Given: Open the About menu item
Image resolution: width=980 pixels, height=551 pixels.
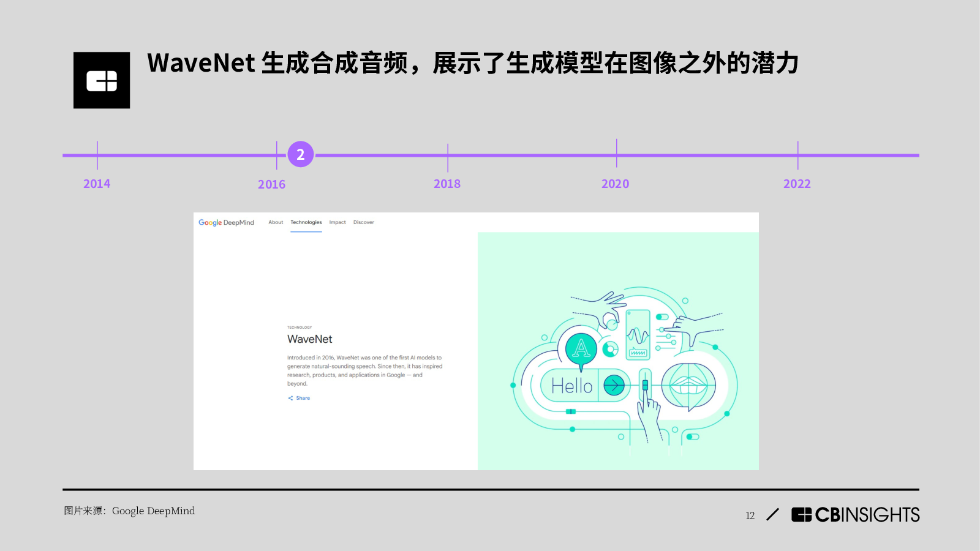Looking at the screenshot, I should pos(276,222).
